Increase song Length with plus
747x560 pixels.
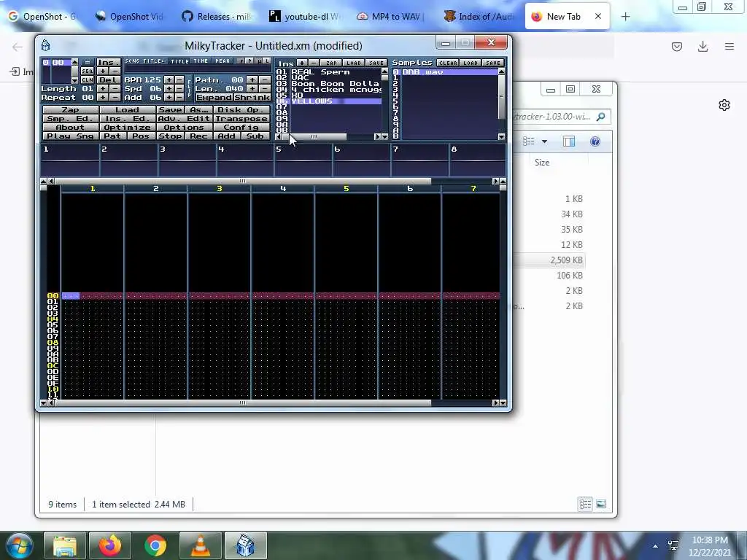click(x=102, y=88)
